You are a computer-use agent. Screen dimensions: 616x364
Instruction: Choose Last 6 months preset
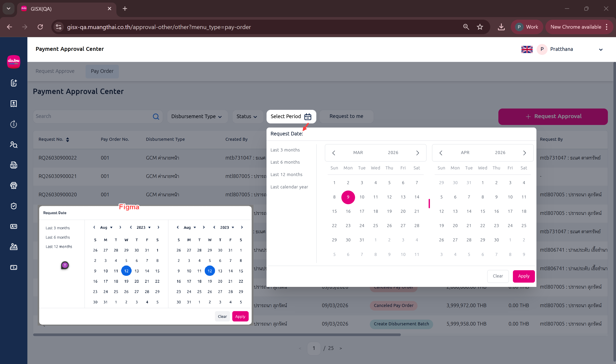[285, 162]
